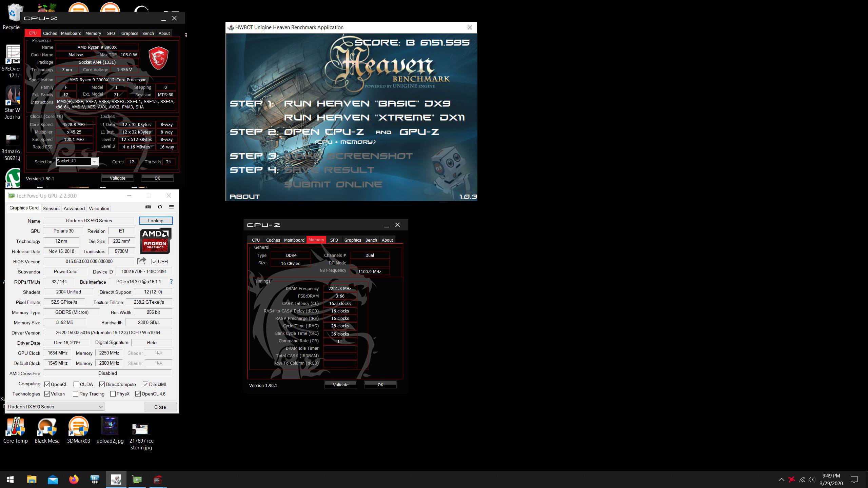Click Run Heaven "Basic" DX9 link
Viewport: 868px width, 488px height.
(367, 104)
